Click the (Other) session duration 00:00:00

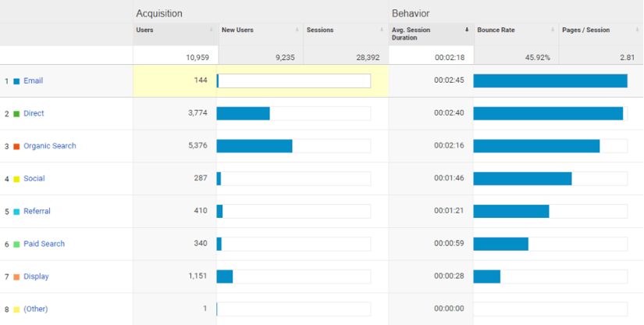(x=450, y=309)
